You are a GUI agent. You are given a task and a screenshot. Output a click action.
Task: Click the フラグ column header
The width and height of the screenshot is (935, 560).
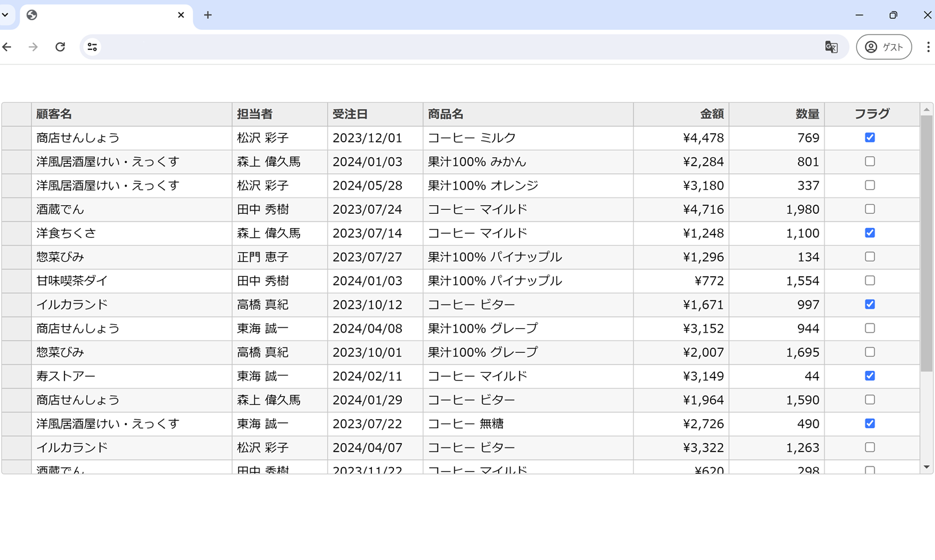click(x=872, y=114)
